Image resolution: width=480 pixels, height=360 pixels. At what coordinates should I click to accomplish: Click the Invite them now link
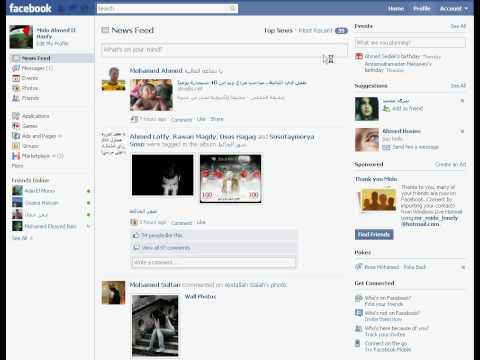(x=383, y=319)
